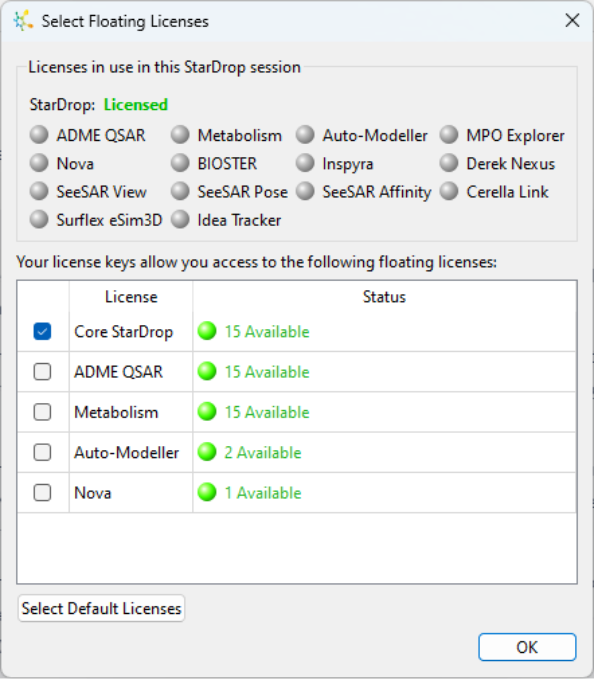Click the Cerella Link grey indicator
Viewport: 594px width, 681px height.
[449, 192]
